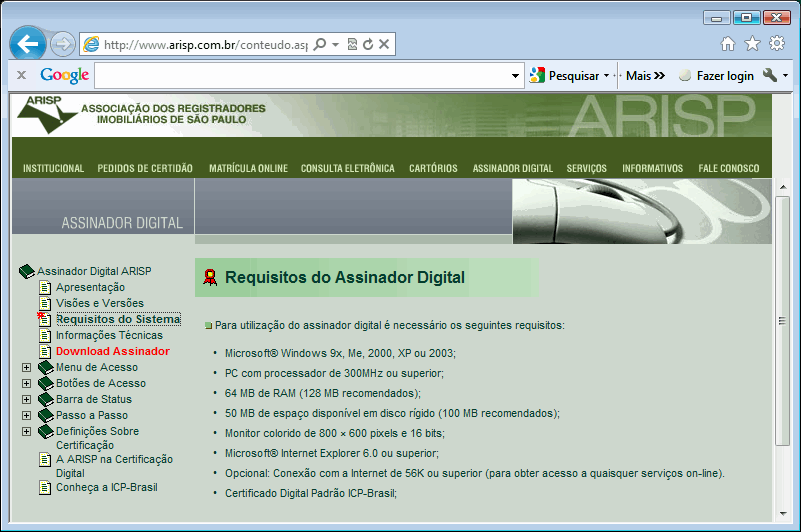The width and height of the screenshot is (801, 532).
Task: Close the Google toolbar with X
Action: [21, 75]
